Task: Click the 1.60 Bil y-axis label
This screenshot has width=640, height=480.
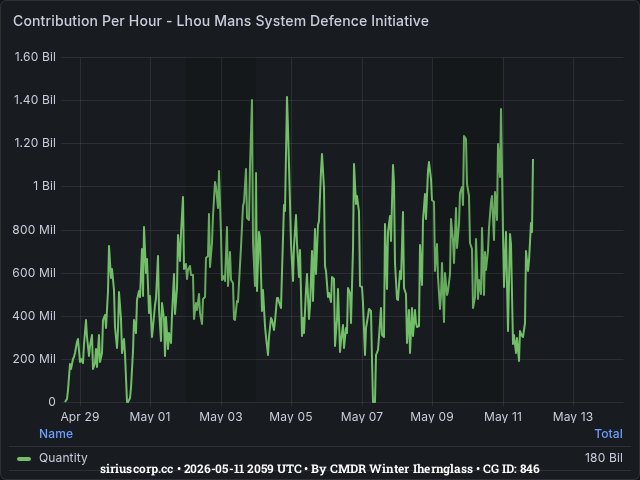Action: click(x=35, y=57)
